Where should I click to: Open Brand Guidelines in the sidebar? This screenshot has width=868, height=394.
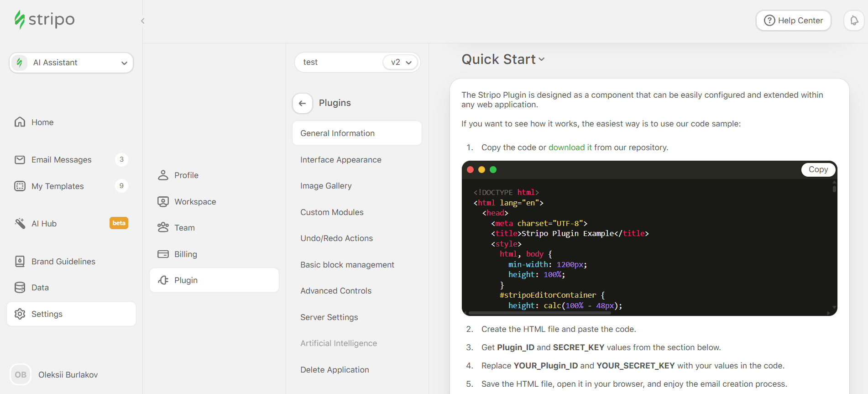pyautogui.click(x=71, y=261)
